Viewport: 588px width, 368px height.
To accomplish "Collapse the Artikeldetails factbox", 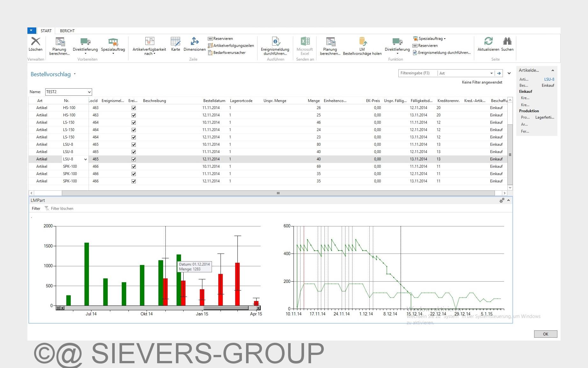I will (553, 70).
